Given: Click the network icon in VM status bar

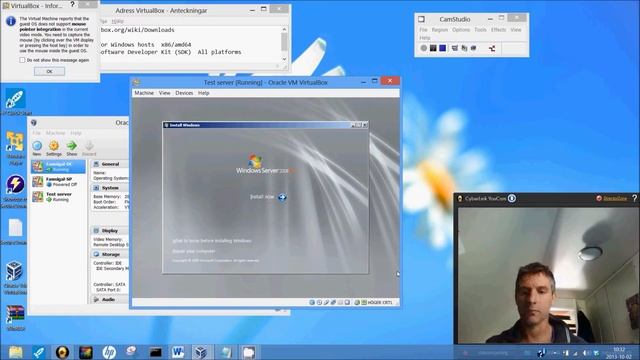Looking at the screenshot, I should [x=333, y=302].
